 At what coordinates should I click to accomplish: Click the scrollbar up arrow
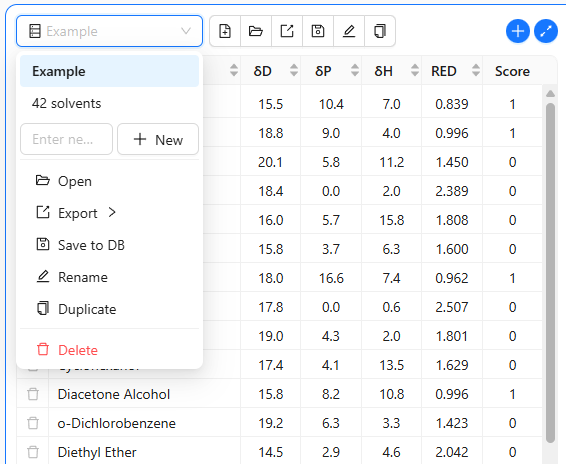tap(550, 94)
